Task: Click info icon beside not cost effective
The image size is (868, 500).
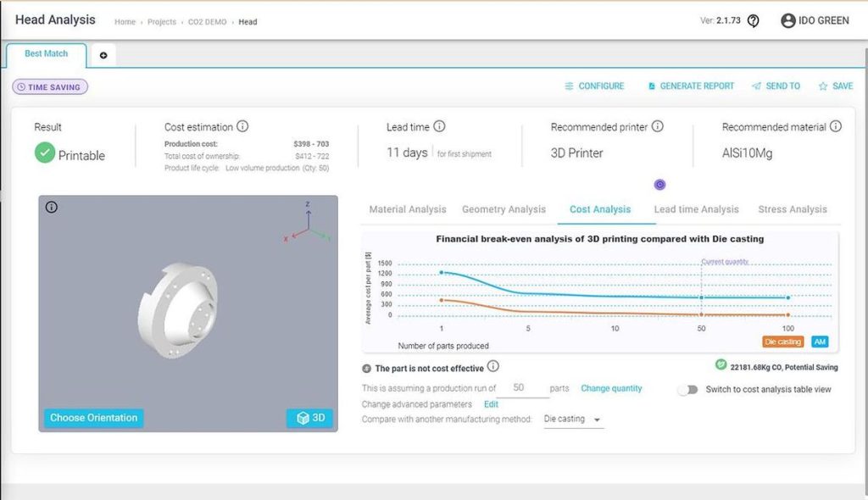Action: [493, 367]
